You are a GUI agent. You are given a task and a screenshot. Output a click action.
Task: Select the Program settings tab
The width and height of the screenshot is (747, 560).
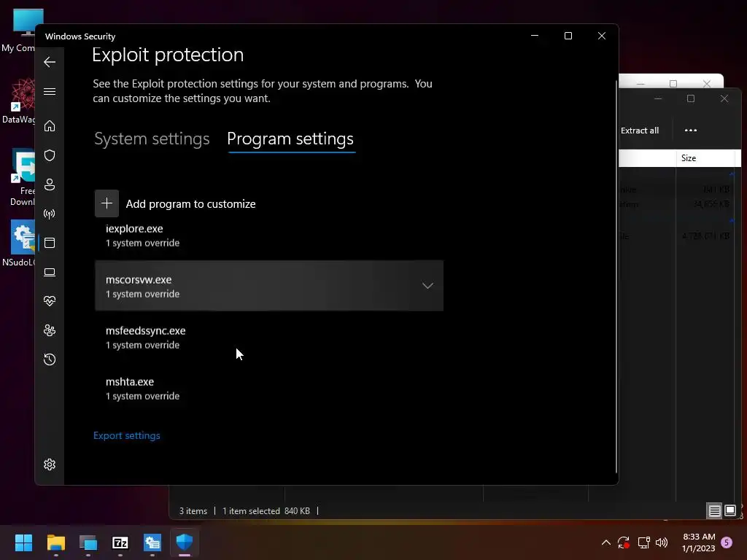click(x=290, y=139)
